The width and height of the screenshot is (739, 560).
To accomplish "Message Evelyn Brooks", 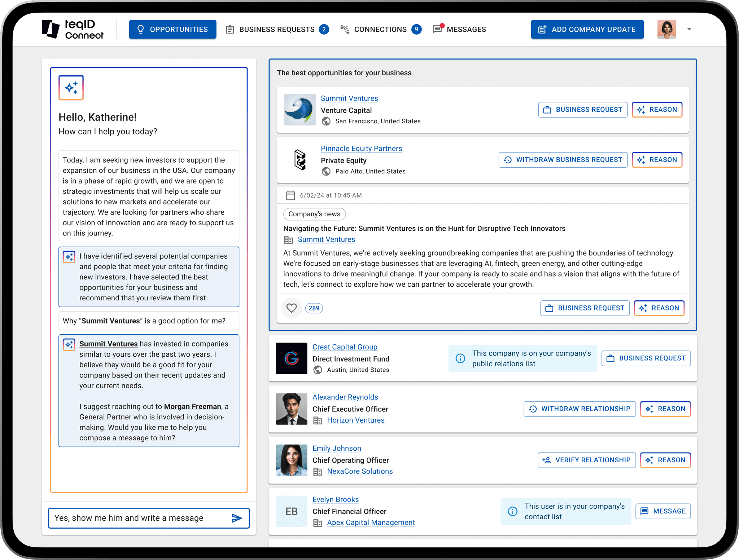I will (663, 511).
